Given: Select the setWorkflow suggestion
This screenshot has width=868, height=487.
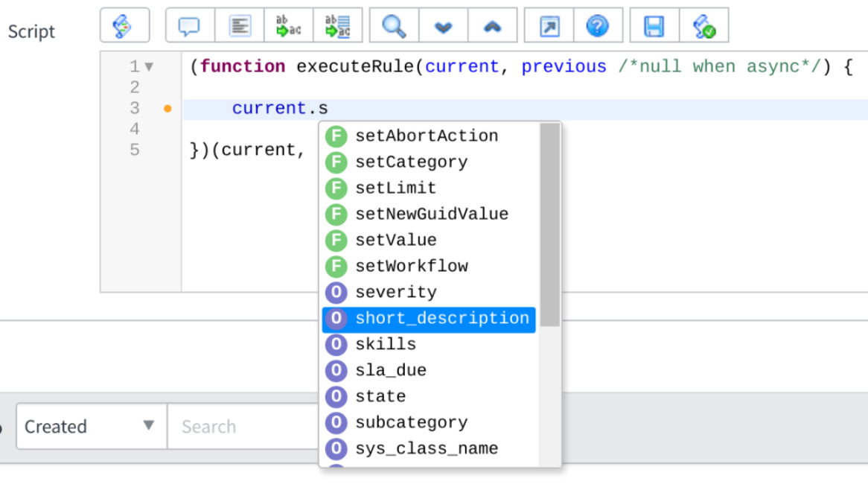Looking at the screenshot, I should pyautogui.click(x=429, y=267).
